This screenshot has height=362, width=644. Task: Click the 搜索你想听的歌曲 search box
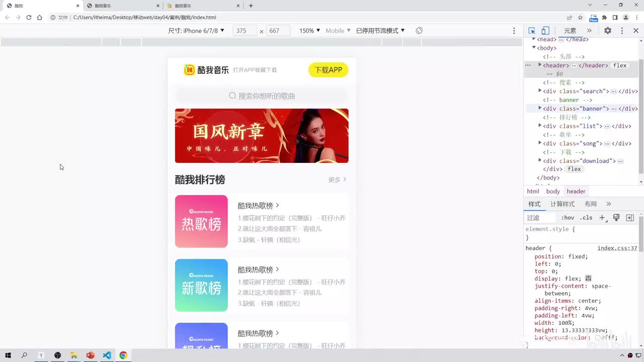click(x=262, y=96)
